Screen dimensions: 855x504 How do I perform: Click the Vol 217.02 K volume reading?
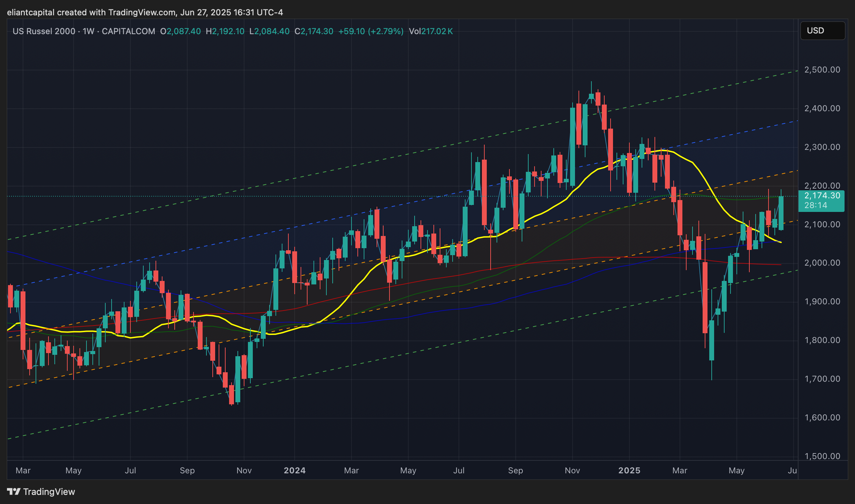(x=431, y=31)
